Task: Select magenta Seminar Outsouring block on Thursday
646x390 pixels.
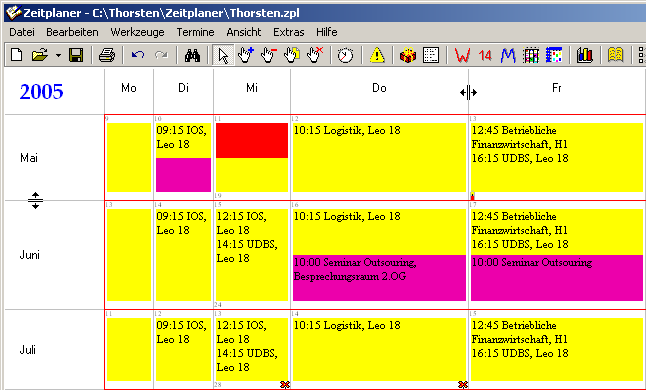Action: 379,278
